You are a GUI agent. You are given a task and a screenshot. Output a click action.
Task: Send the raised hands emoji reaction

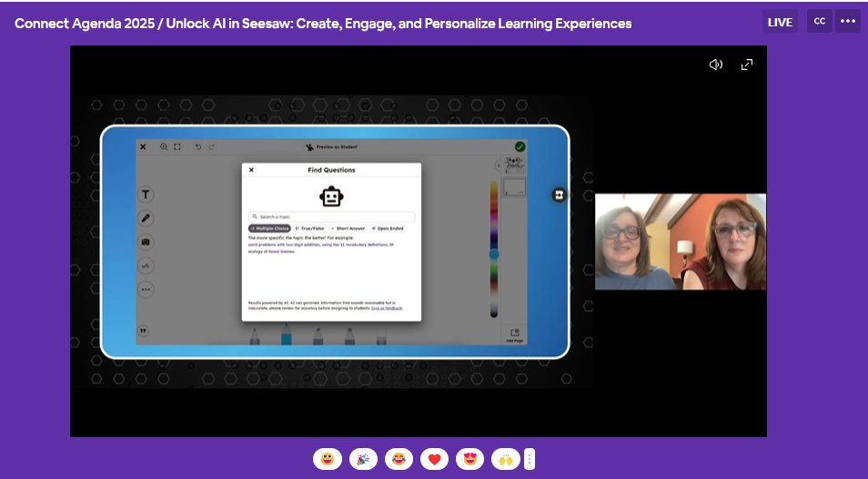tap(505, 459)
